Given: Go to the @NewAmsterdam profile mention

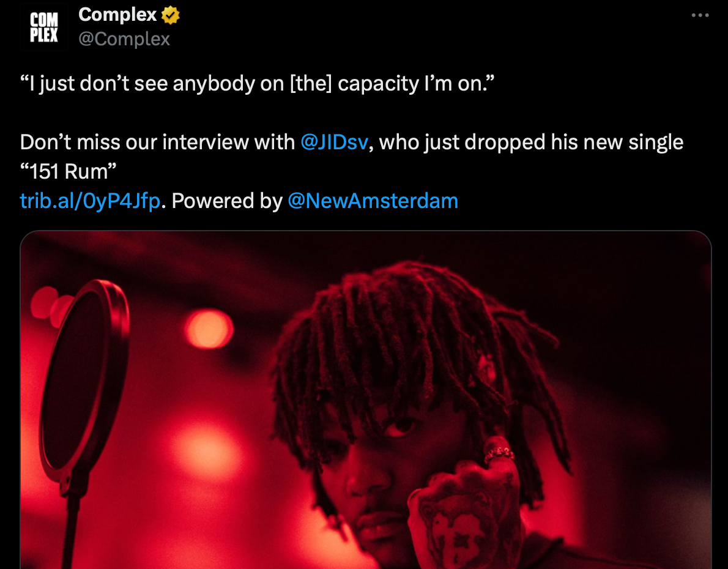Looking at the screenshot, I should tap(373, 201).
